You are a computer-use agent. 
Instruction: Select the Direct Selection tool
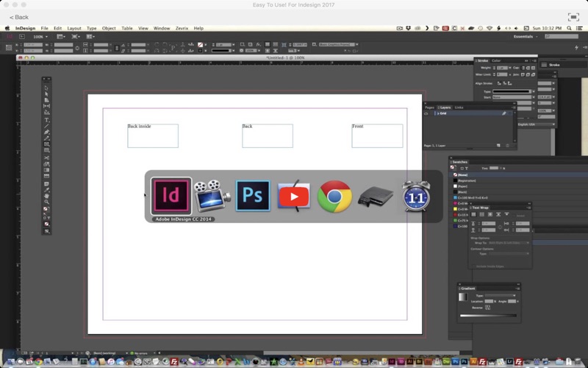pyautogui.click(x=46, y=94)
